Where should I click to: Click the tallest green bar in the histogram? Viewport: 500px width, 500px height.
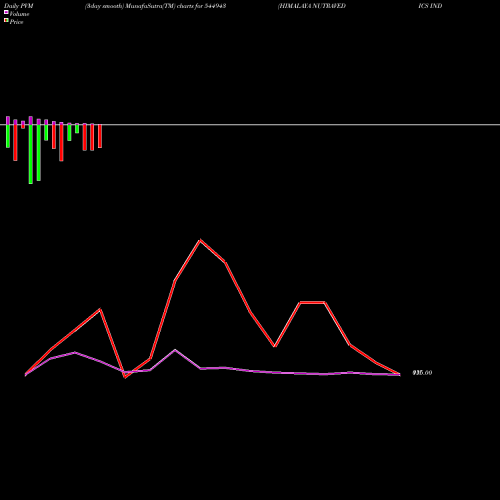(x=31, y=154)
